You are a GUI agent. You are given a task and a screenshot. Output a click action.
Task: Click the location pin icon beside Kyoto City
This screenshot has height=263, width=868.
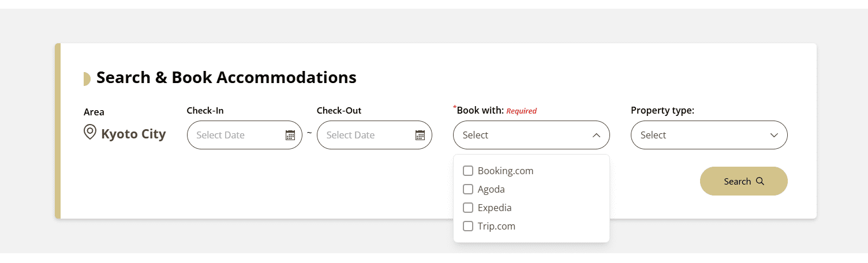(x=89, y=133)
